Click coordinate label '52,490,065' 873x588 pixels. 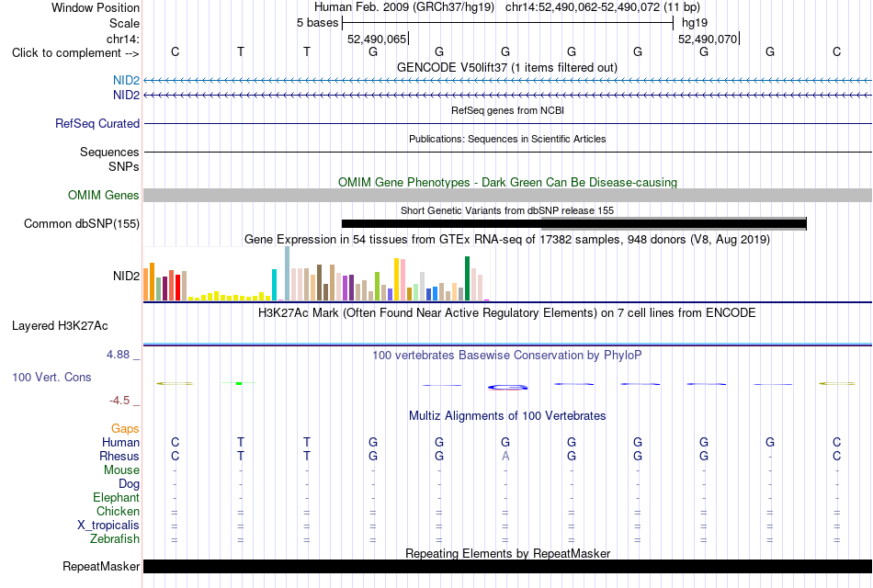[377, 39]
